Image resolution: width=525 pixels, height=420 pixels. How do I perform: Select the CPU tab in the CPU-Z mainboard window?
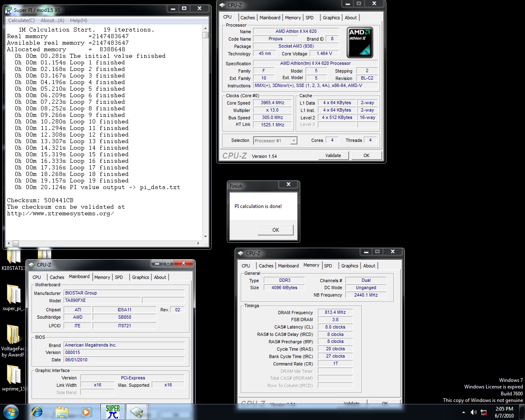tap(37, 277)
